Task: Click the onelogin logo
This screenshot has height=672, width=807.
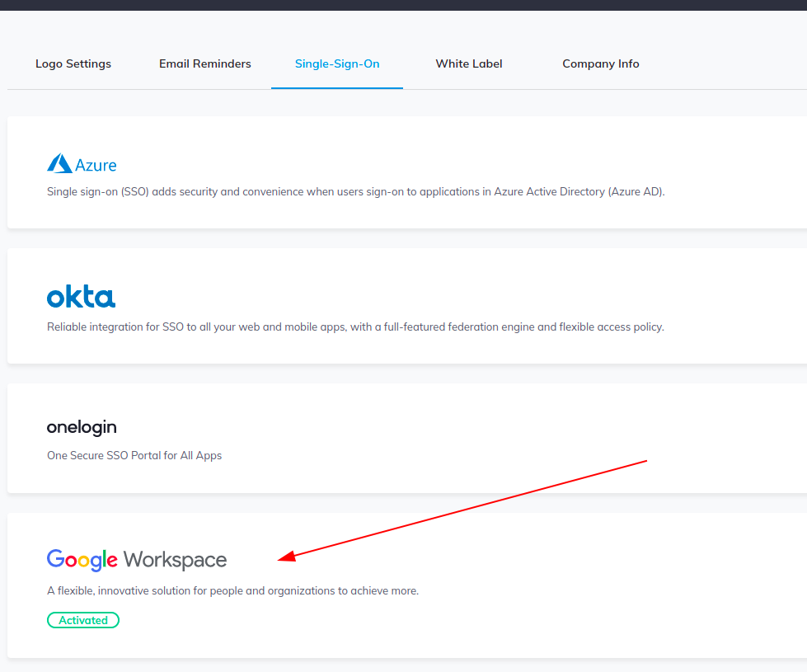Action: [82, 427]
